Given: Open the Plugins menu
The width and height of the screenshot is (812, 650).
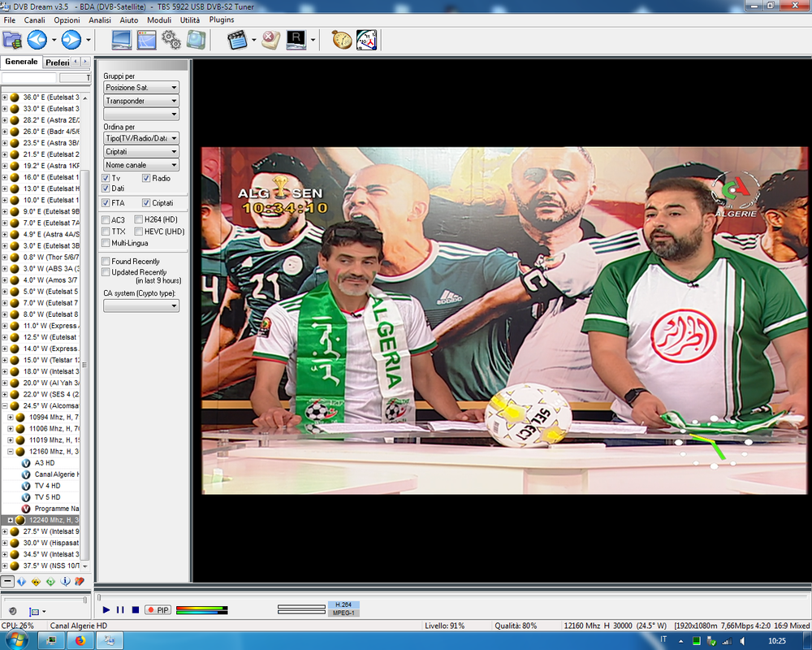Looking at the screenshot, I should point(222,19).
